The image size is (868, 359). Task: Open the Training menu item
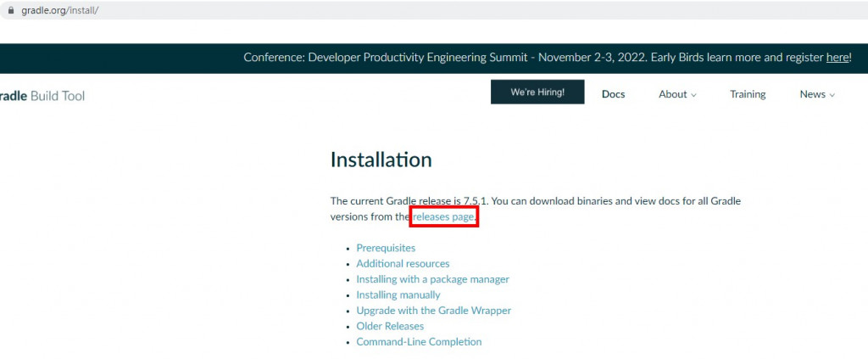click(748, 94)
